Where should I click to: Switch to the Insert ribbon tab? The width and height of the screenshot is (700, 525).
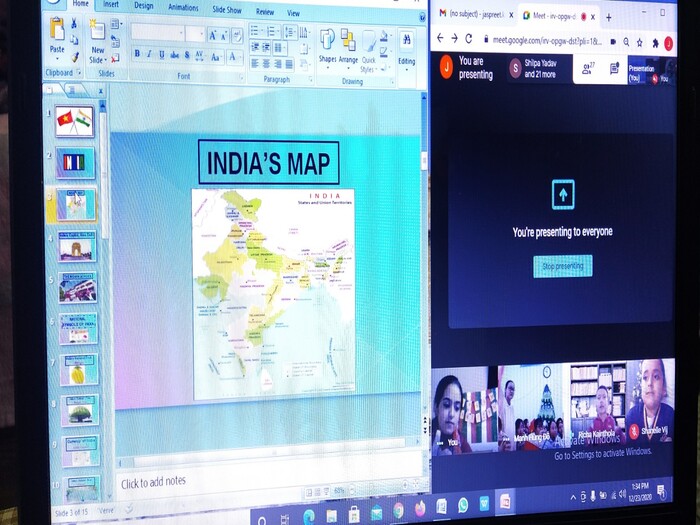click(111, 4)
